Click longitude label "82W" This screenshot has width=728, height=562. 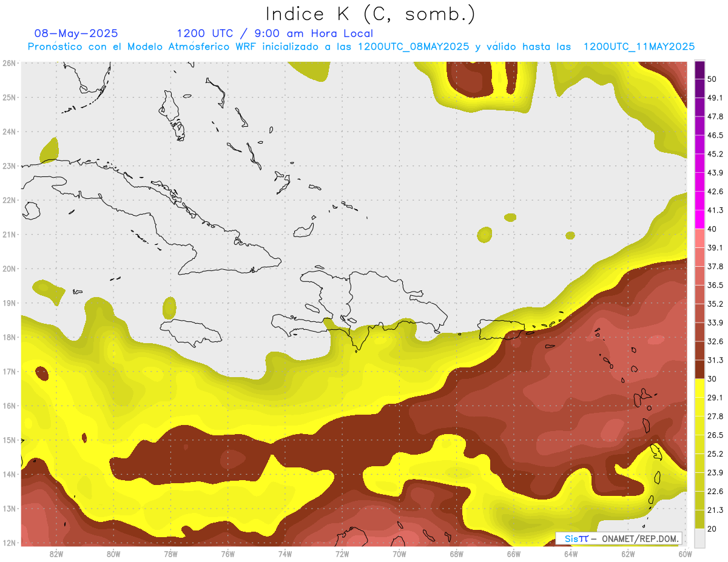click(56, 554)
